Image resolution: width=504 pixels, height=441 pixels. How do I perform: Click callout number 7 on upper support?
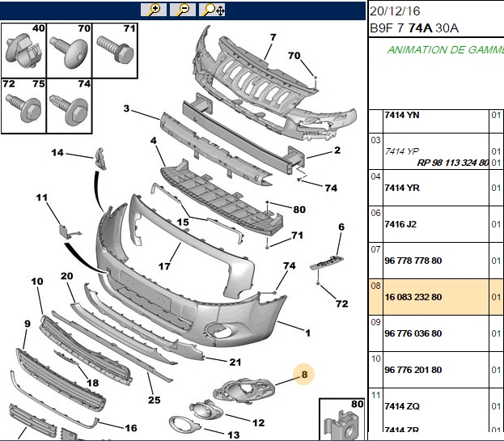pyautogui.click(x=273, y=37)
